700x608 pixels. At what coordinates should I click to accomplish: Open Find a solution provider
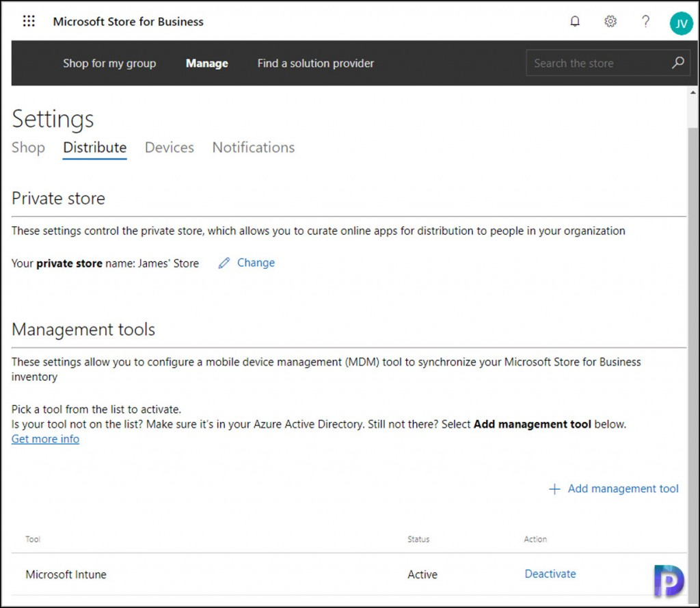(316, 64)
